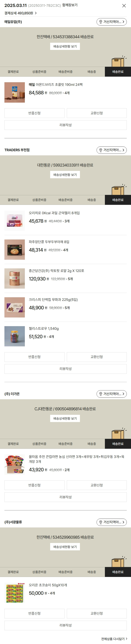Image resolution: width=131 pixels, height=644 pixels.
Task: Write review for 큰컵라면 order
Action: tap(65, 497)
